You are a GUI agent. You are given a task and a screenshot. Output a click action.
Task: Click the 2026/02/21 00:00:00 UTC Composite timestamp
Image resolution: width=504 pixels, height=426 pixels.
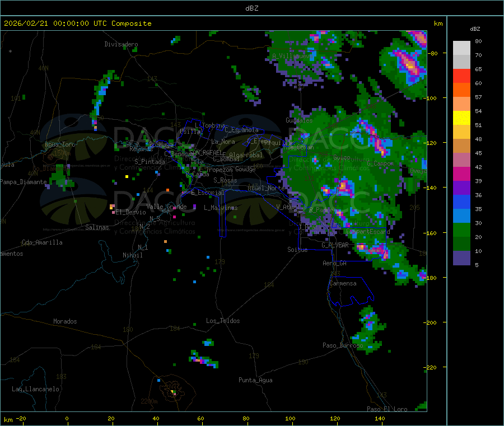click(x=78, y=24)
